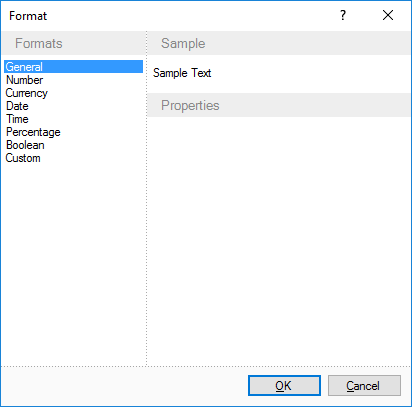The width and height of the screenshot is (412, 407).
Task: Pick the Currency format option
Action: pos(73,93)
